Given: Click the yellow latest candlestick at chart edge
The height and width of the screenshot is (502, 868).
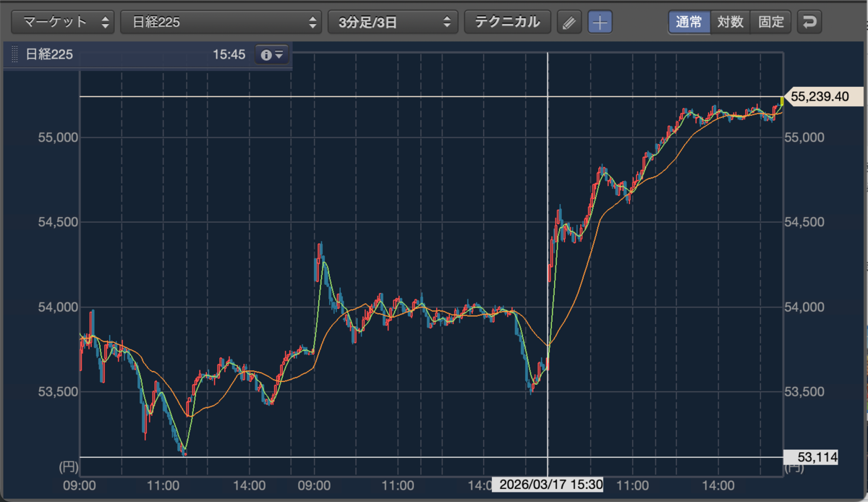Looking at the screenshot, I should click(781, 101).
